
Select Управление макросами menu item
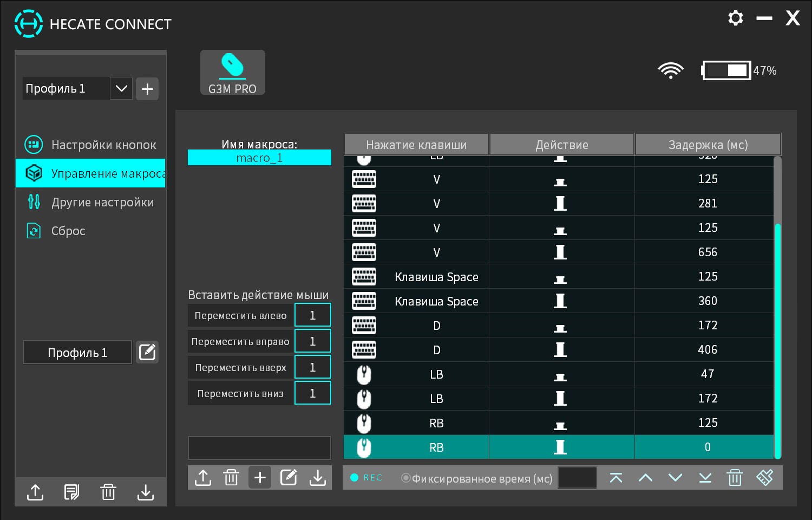tap(90, 173)
